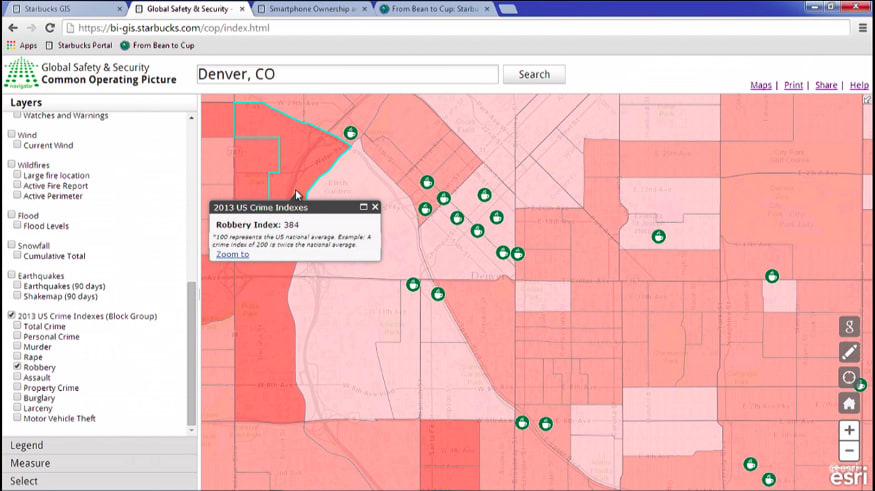Image resolution: width=875 pixels, height=491 pixels.
Task: Uncheck the Robbery layer
Action: click(x=17, y=367)
